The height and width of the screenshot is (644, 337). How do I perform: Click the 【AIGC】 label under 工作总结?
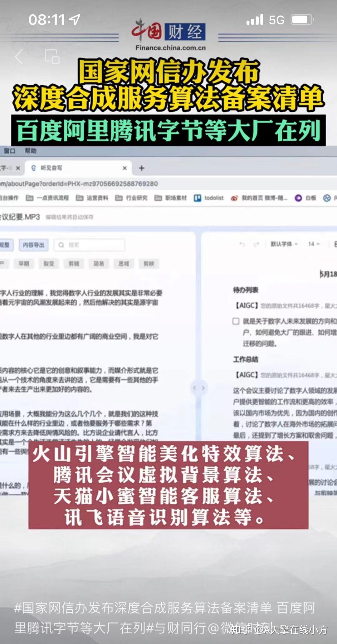tap(247, 375)
